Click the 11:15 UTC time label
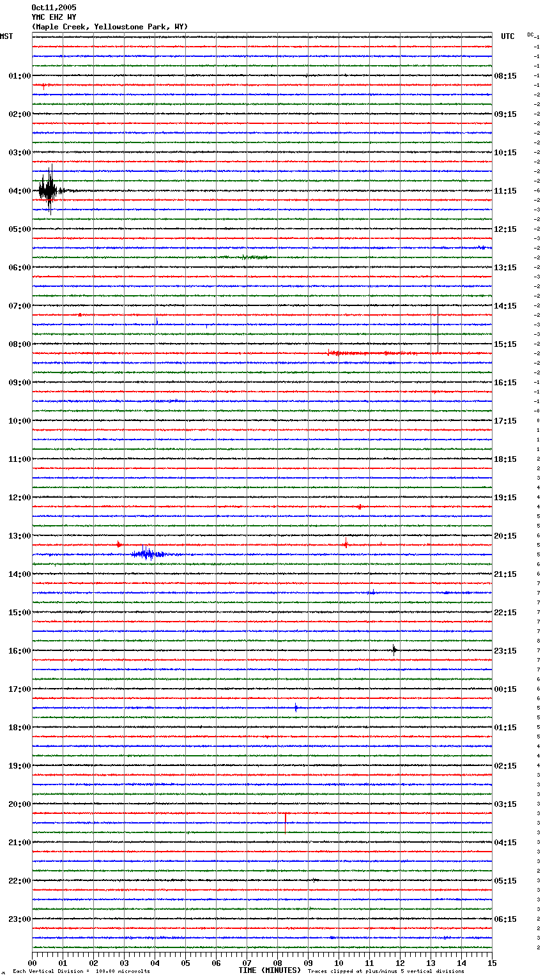The image size is (543, 980). coord(505,191)
